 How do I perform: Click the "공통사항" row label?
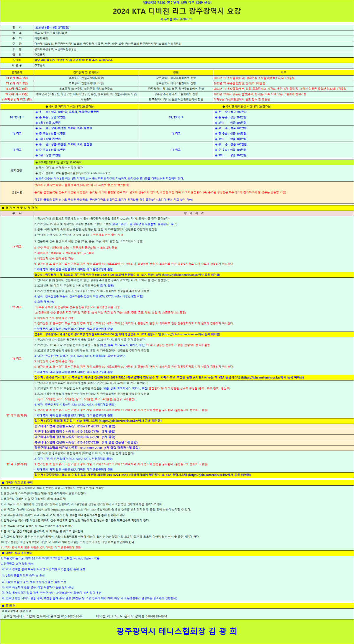tap(17, 192)
